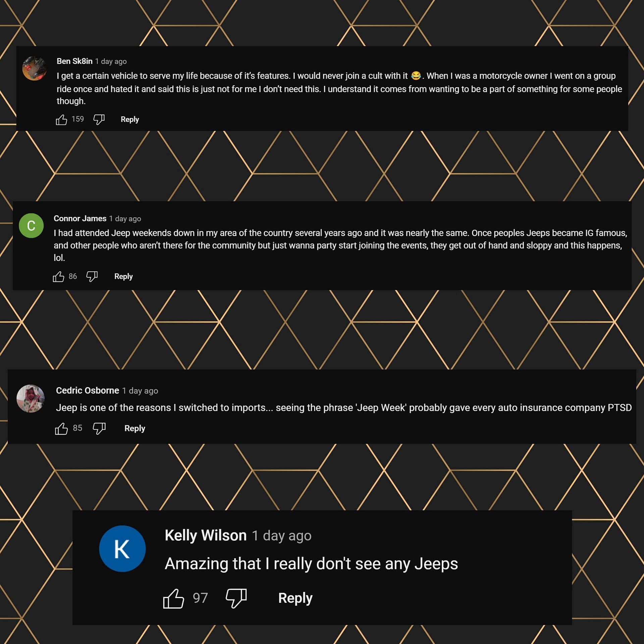Like Cedric Osborne's comment

61,428
